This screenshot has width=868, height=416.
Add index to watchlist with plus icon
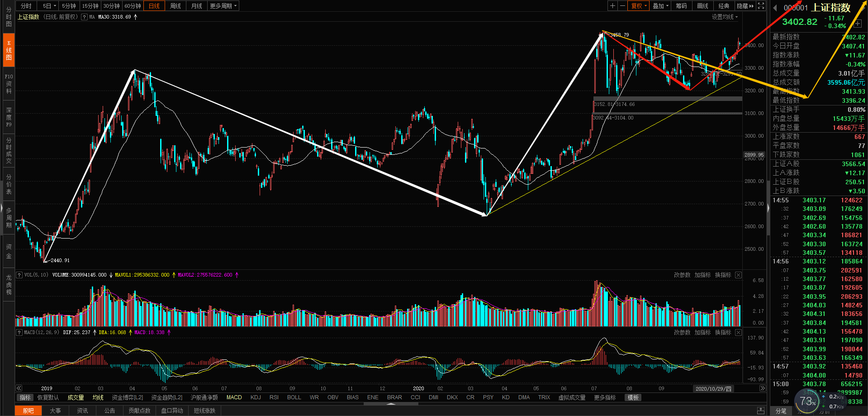(x=857, y=24)
